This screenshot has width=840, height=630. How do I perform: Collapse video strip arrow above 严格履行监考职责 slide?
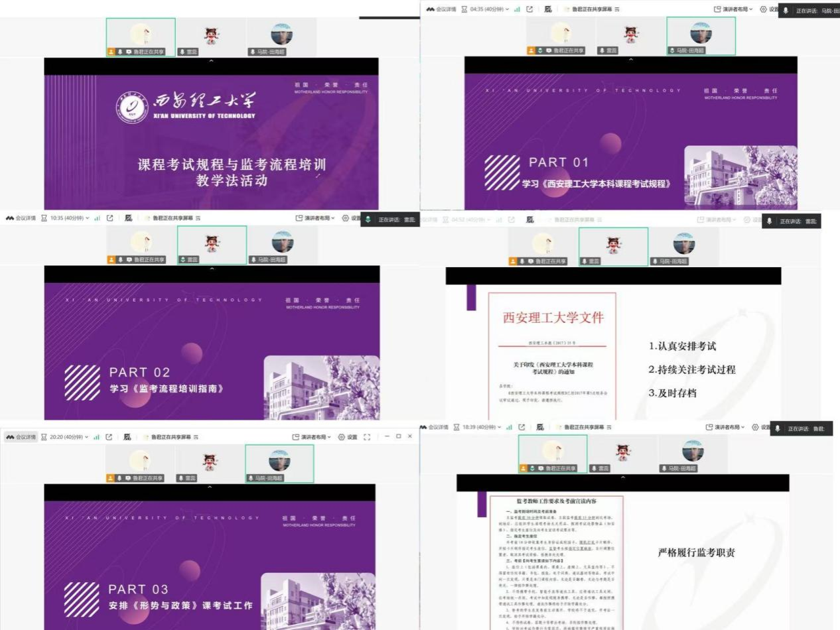point(622,478)
